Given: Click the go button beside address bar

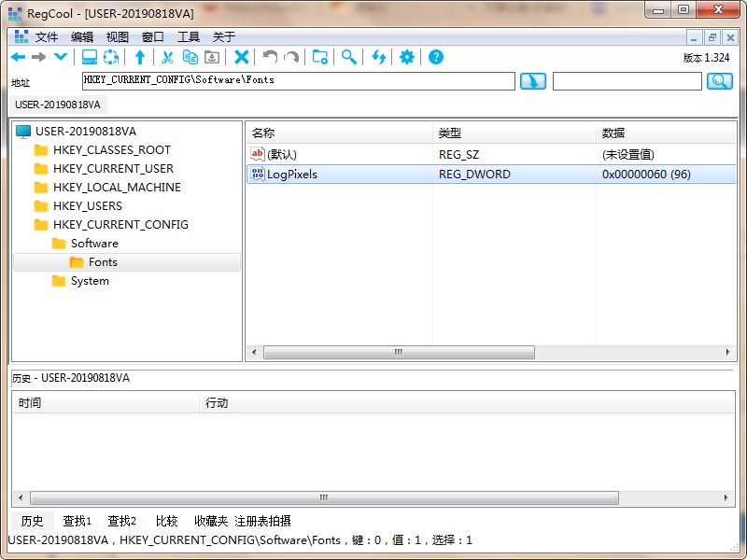Looking at the screenshot, I should click(x=533, y=81).
